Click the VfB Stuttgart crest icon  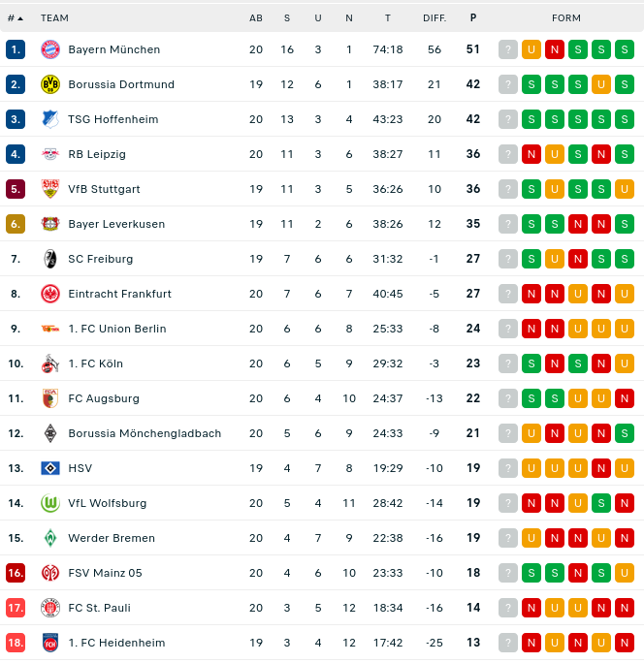tap(50, 189)
